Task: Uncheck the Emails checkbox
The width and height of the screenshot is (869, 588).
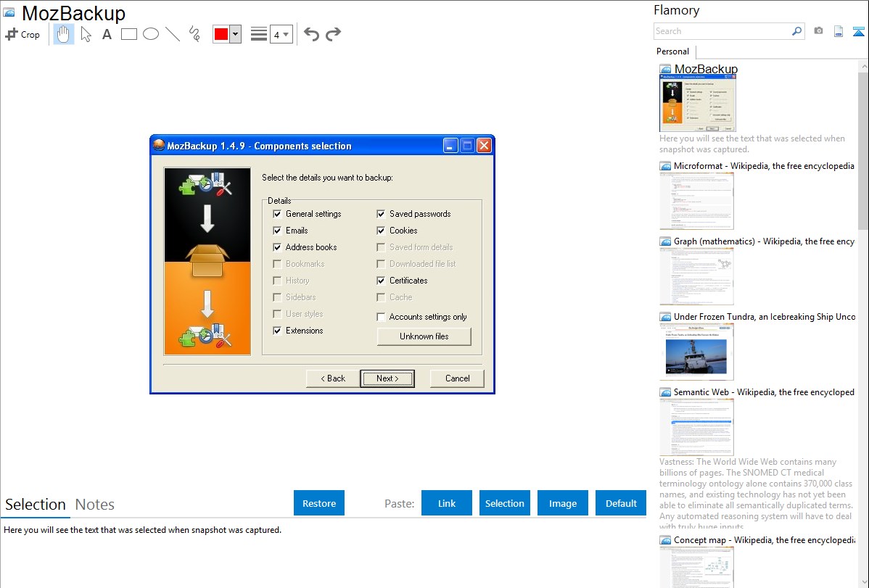Action: [x=277, y=231]
